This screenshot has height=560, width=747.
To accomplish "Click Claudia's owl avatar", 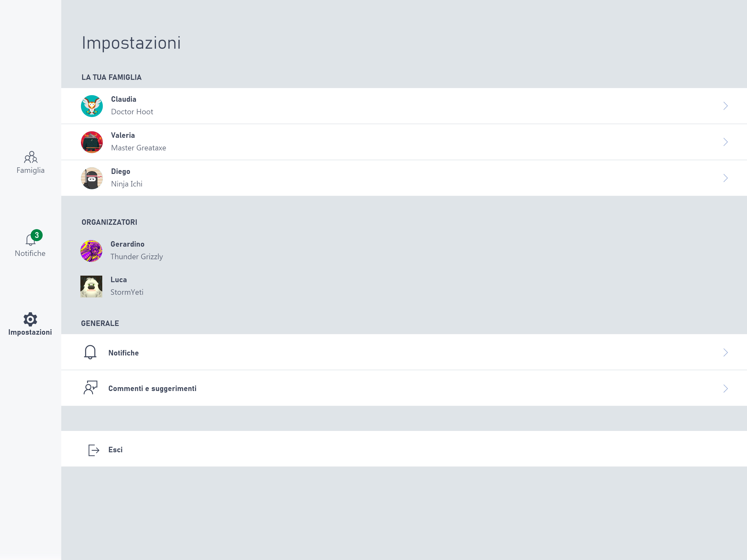I will [92, 106].
